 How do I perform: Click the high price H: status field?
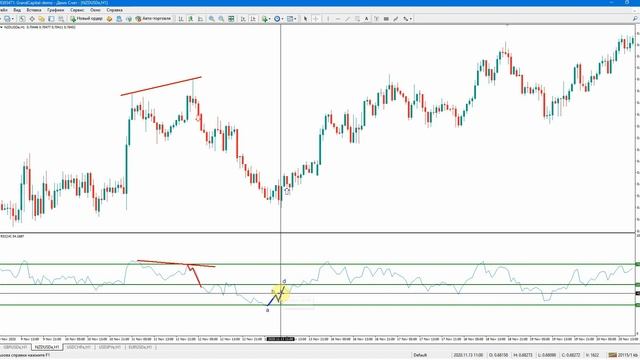[x=522, y=355]
